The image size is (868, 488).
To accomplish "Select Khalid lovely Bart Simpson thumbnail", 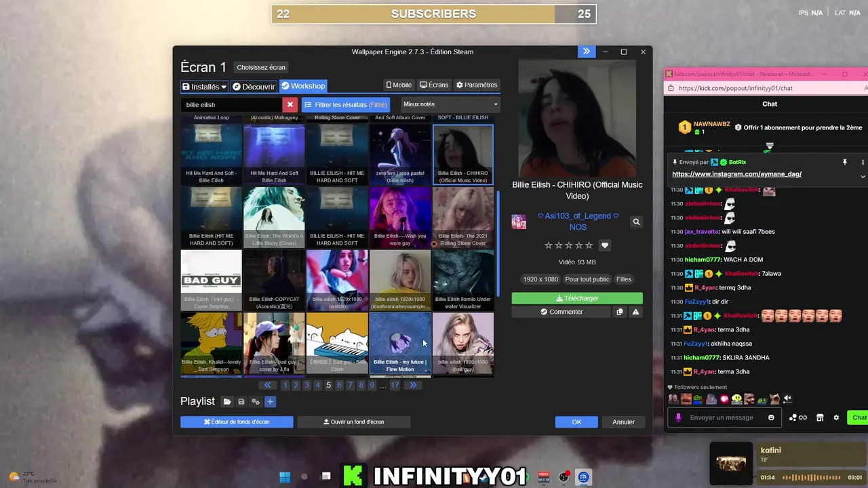I will point(211,343).
